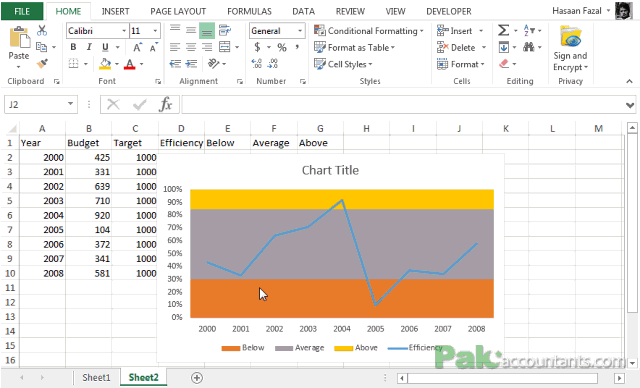
Task: Open the Fill Color dropdown arrow
Action: pos(117,64)
